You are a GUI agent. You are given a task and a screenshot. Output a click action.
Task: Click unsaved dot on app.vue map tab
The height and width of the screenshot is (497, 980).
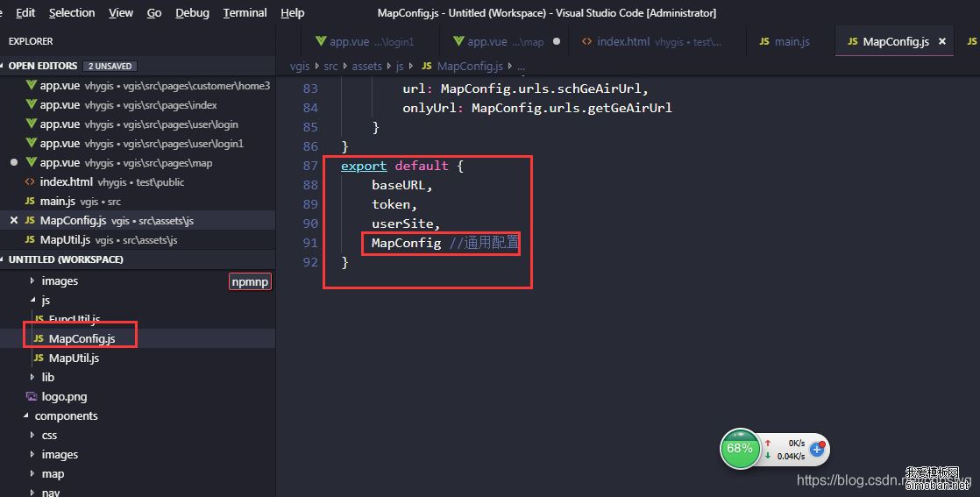point(557,41)
